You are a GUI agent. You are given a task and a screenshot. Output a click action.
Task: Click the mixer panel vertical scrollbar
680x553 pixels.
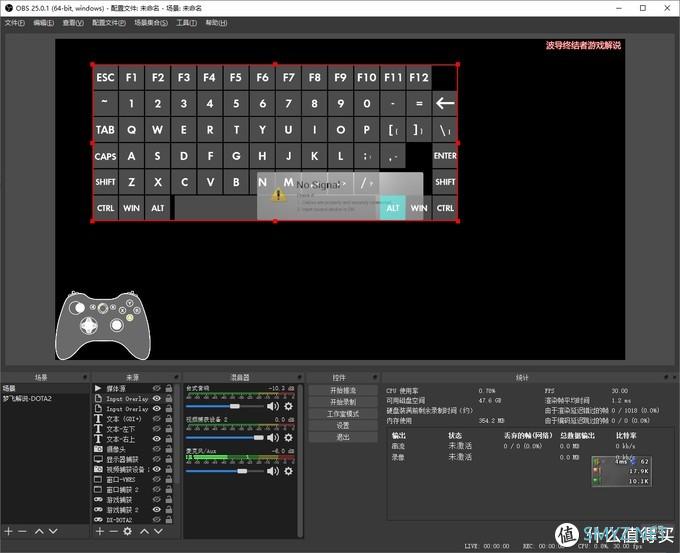point(300,460)
